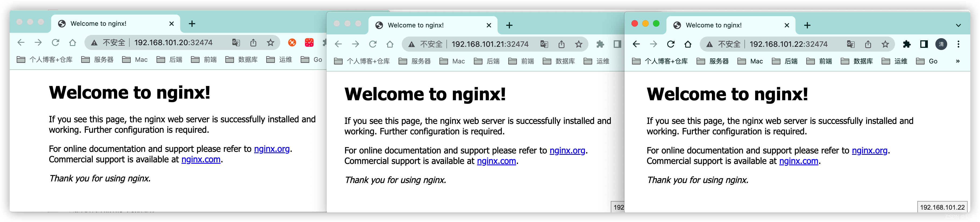Open 前端 bookmark folder in 192.168.101.22 window
The image size is (980, 222).
pos(819,61)
